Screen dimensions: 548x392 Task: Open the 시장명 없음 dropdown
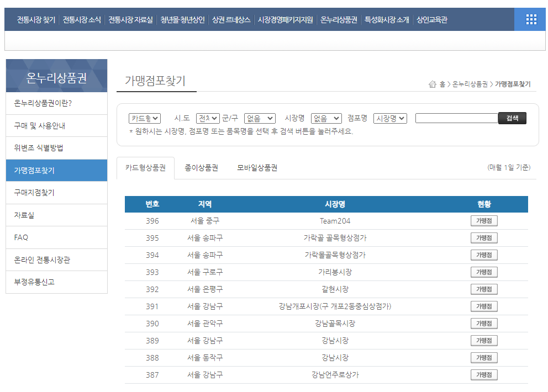326,119
